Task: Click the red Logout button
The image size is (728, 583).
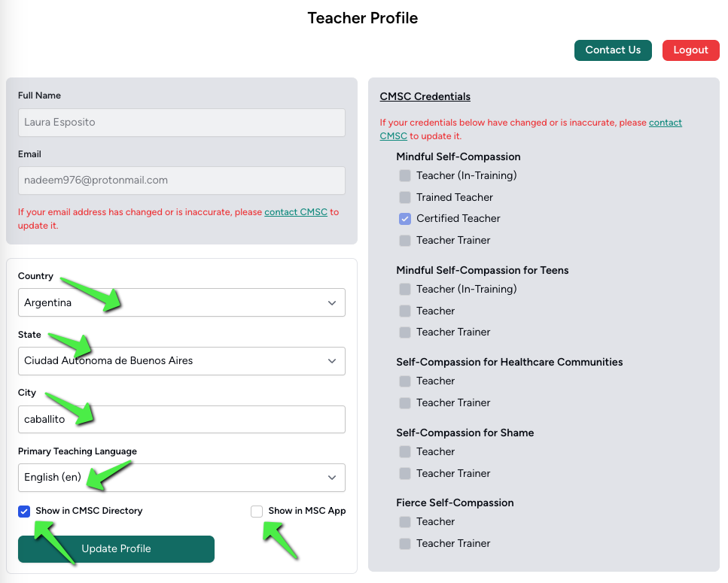Action: (x=691, y=50)
